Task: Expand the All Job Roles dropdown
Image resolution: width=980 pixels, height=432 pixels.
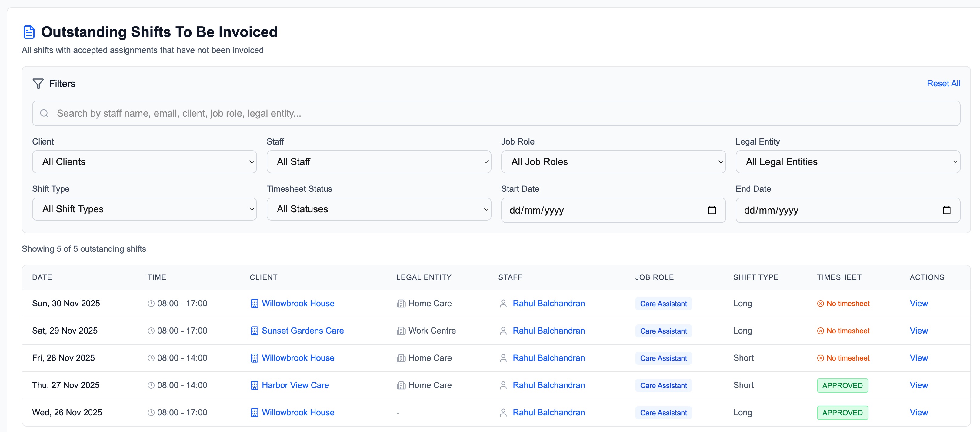Action: pyautogui.click(x=613, y=162)
